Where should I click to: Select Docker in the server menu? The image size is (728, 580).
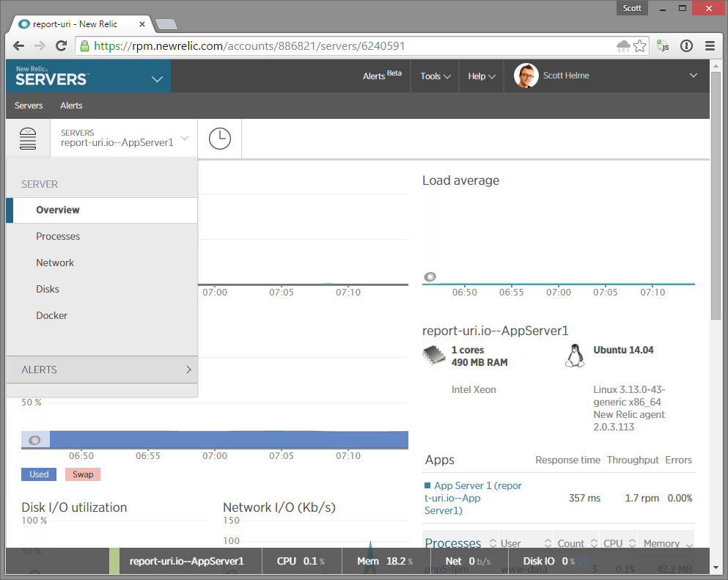[51, 315]
